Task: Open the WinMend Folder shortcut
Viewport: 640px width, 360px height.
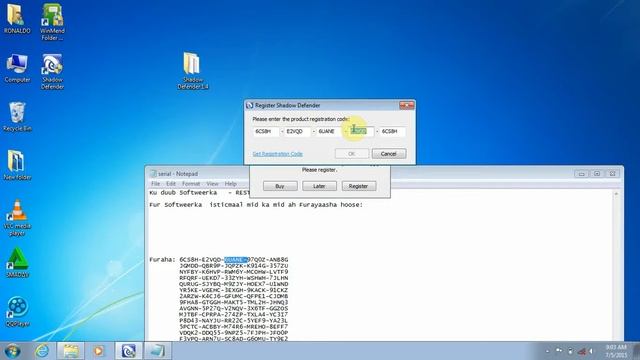Action: tap(52, 22)
